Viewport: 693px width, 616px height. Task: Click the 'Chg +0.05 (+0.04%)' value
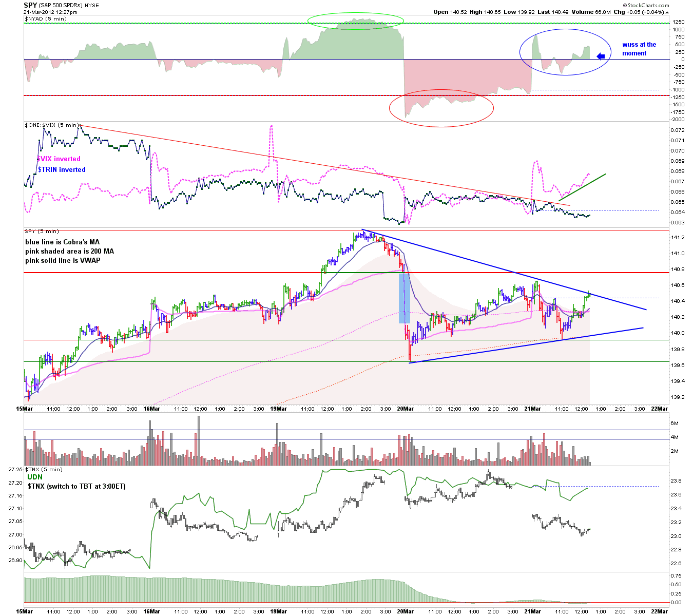point(642,12)
